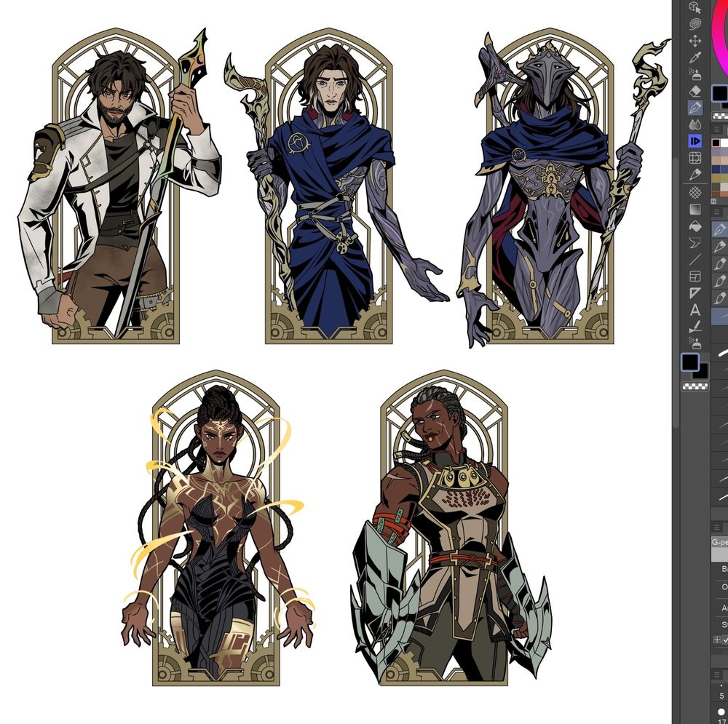Select main color swatch below the toolbar
Viewport: 728px width, 724px height.
690,362
